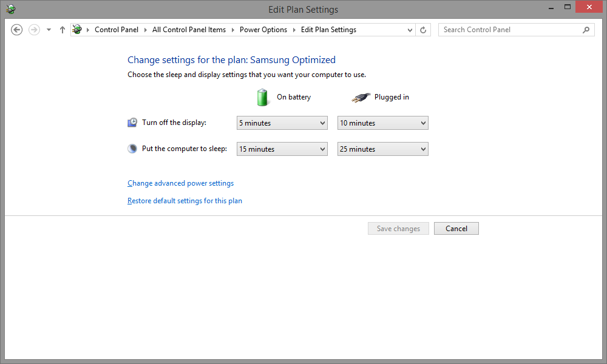The image size is (607, 364).
Task: Expand the arrow after Power Options breadcrumb
Action: (x=294, y=30)
